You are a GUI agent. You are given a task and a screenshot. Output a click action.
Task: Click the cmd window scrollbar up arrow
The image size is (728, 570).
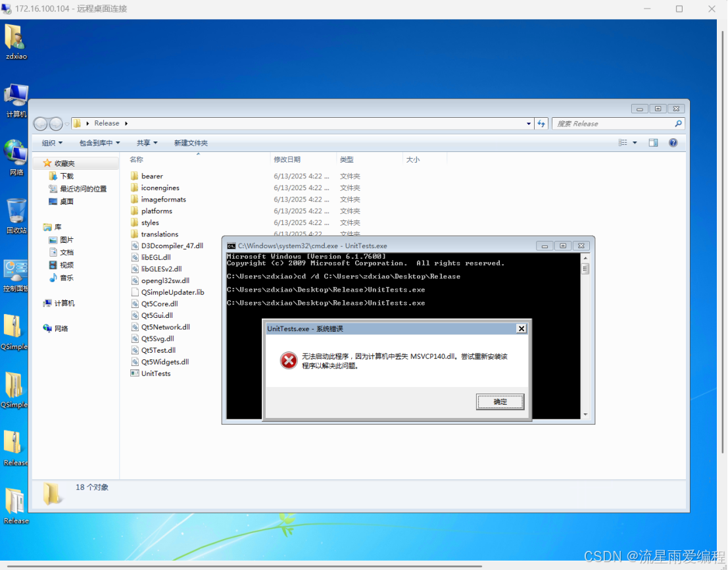point(585,258)
